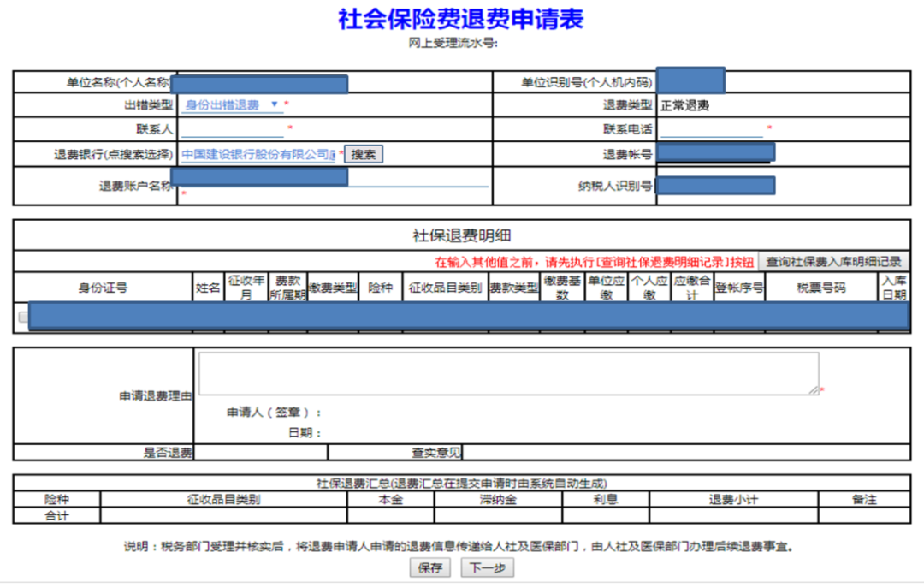Click the 费款类型 column header

point(514,288)
